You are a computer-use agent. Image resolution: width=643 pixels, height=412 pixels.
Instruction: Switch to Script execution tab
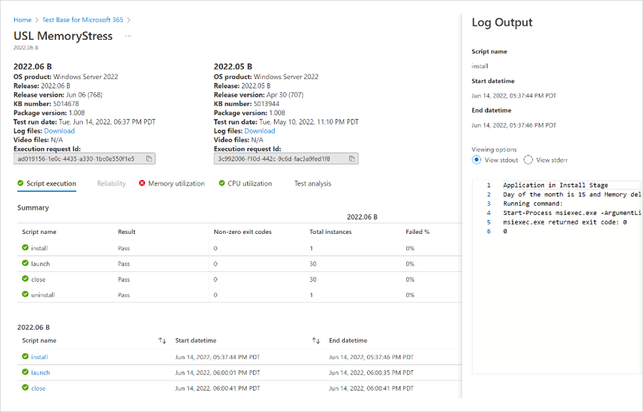pyautogui.click(x=47, y=184)
